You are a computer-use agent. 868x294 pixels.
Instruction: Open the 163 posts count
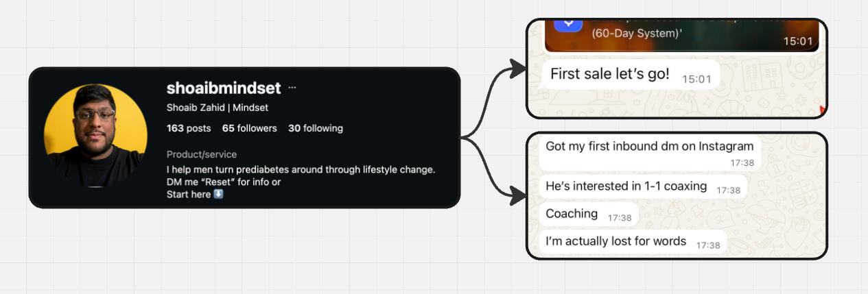[189, 128]
